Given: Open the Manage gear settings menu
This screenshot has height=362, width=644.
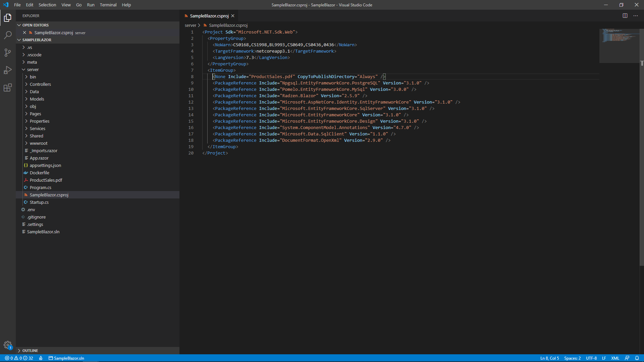Looking at the screenshot, I should coord(8,345).
